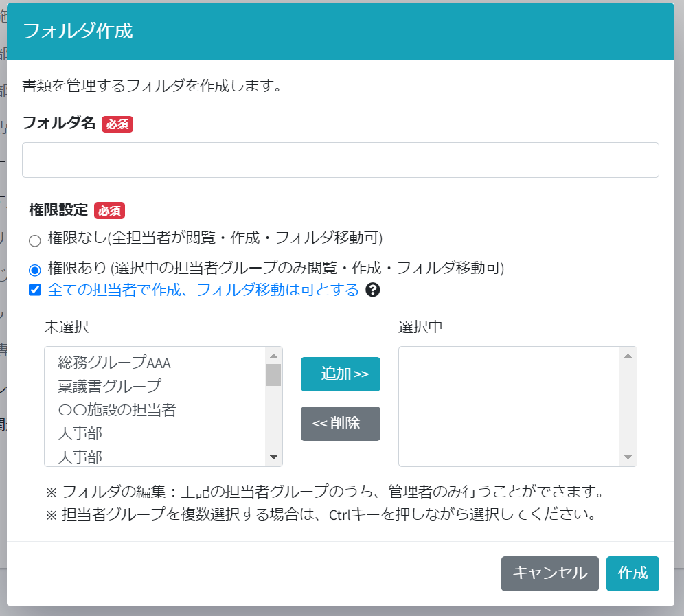
Task: Choose the 権限あり radio option
Action: coord(34,269)
